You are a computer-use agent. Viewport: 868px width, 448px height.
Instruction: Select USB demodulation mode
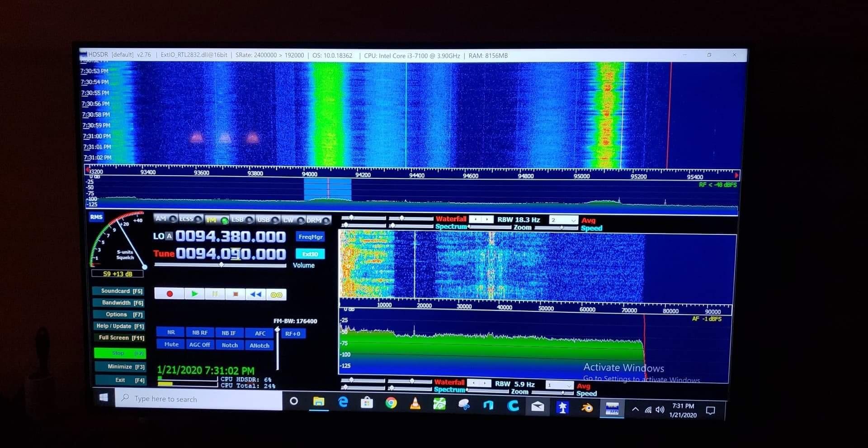[268, 220]
